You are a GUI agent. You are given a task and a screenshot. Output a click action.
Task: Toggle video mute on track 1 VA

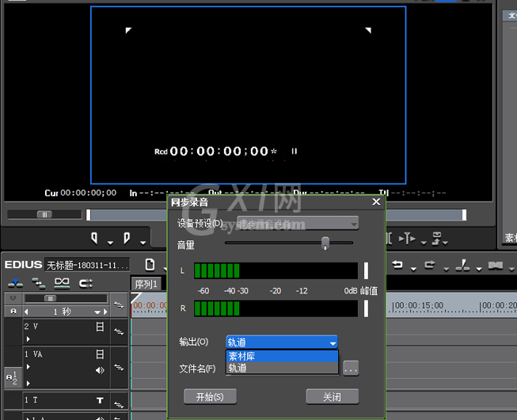coord(100,354)
